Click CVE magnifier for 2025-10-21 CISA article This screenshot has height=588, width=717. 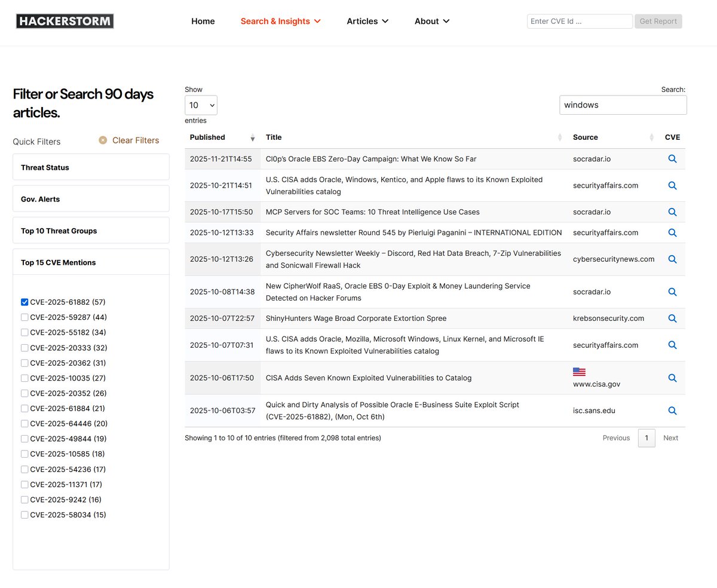click(672, 185)
